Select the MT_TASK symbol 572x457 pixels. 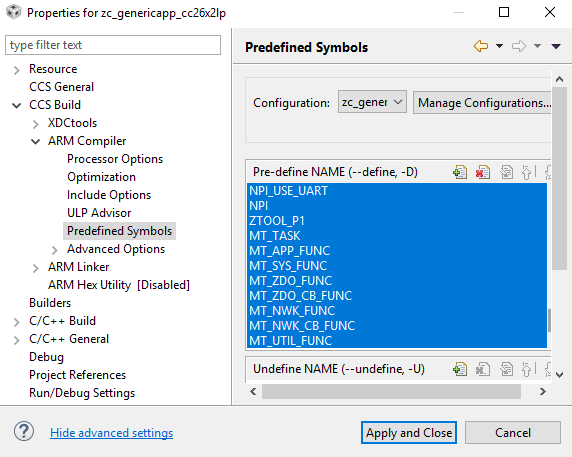point(397,236)
